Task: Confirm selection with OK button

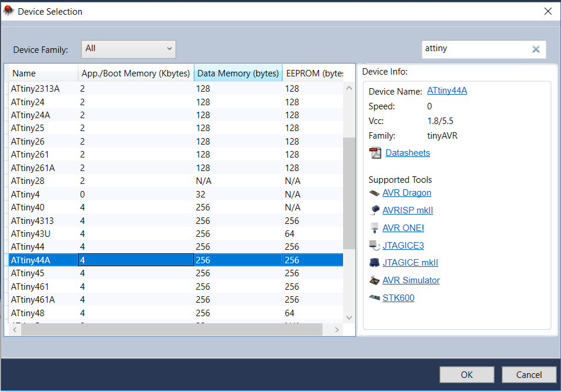Action: [466, 374]
